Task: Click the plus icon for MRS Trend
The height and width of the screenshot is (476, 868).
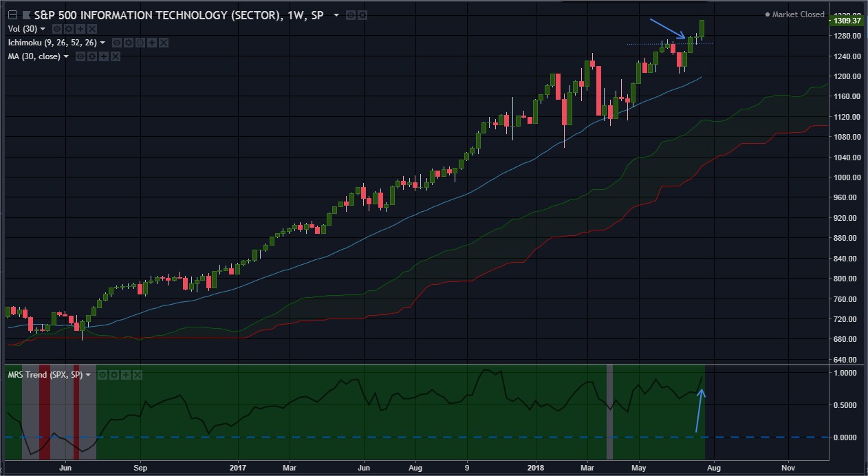Action: pos(126,375)
